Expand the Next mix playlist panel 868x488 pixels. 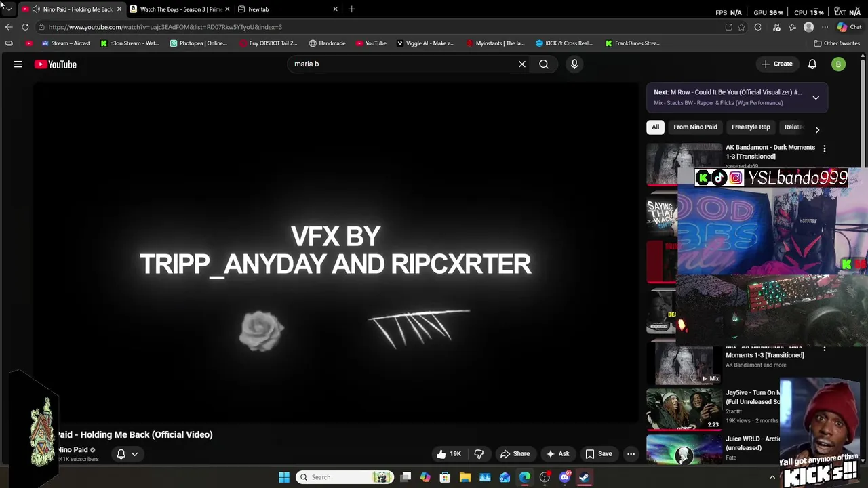coord(816,98)
